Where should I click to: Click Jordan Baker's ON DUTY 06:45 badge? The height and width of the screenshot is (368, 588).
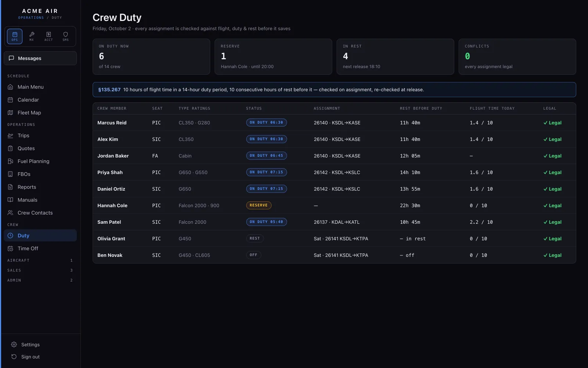(x=266, y=156)
